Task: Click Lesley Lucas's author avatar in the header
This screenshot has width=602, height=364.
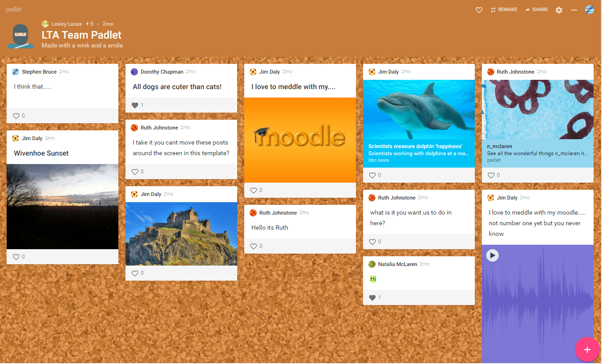Action: 45,23
